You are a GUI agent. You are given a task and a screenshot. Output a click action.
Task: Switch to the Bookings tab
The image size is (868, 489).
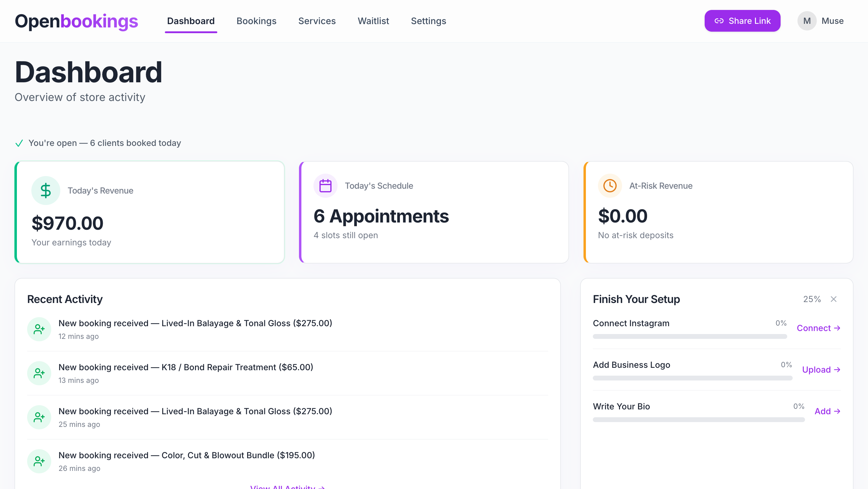(x=256, y=21)
